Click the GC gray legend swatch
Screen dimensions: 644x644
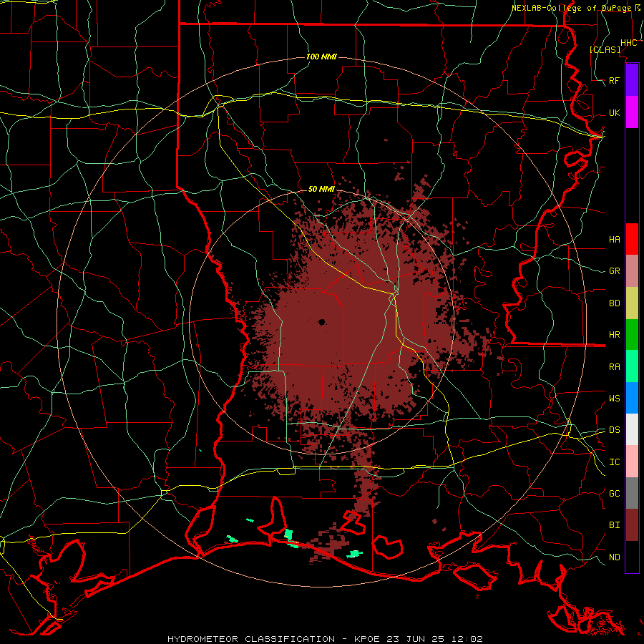[x=632, y=493]
